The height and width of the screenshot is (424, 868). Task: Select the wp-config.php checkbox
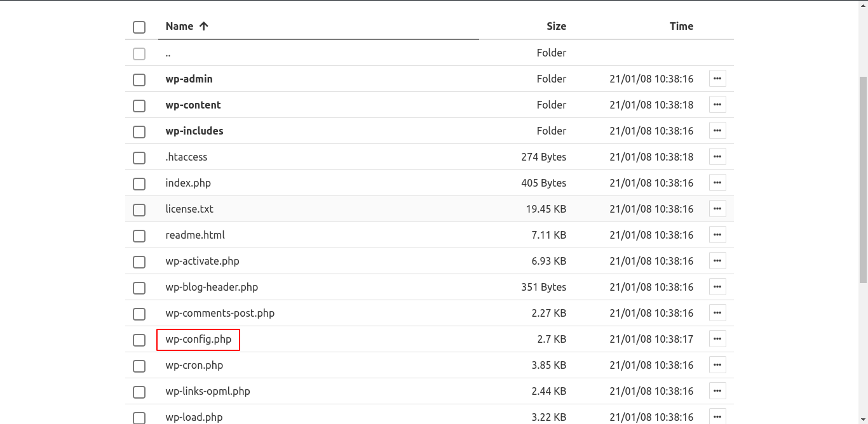[139, 340]
